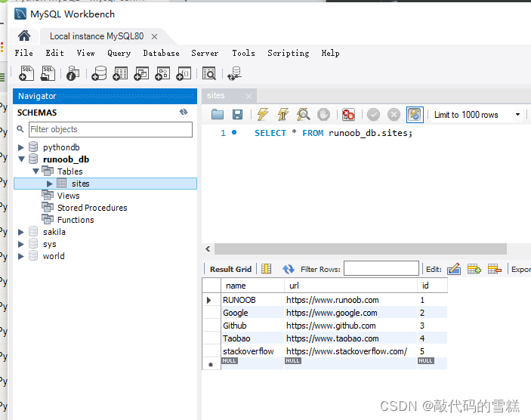
Task: Collapse the runoob_db schema
Action: [21, 159]
